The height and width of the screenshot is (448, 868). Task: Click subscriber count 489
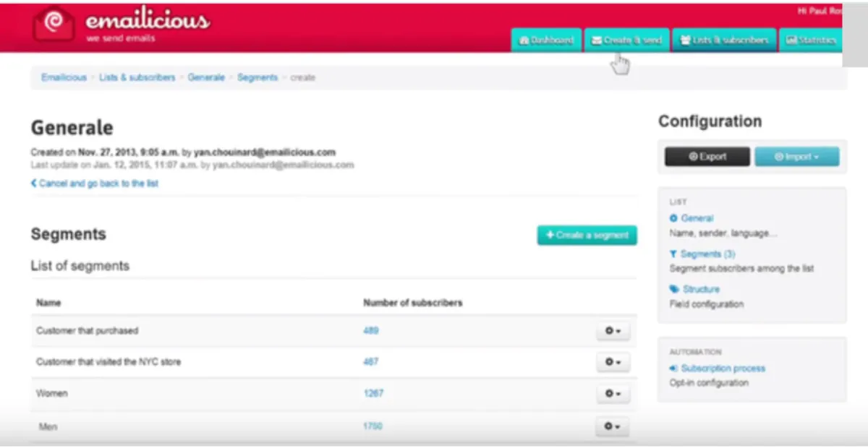370,331
